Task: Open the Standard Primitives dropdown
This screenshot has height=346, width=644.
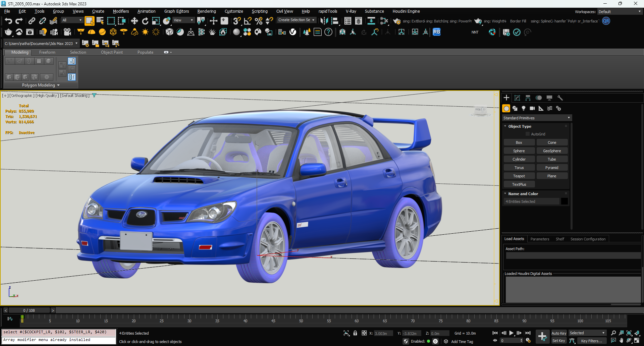Action: pos(537,118)
